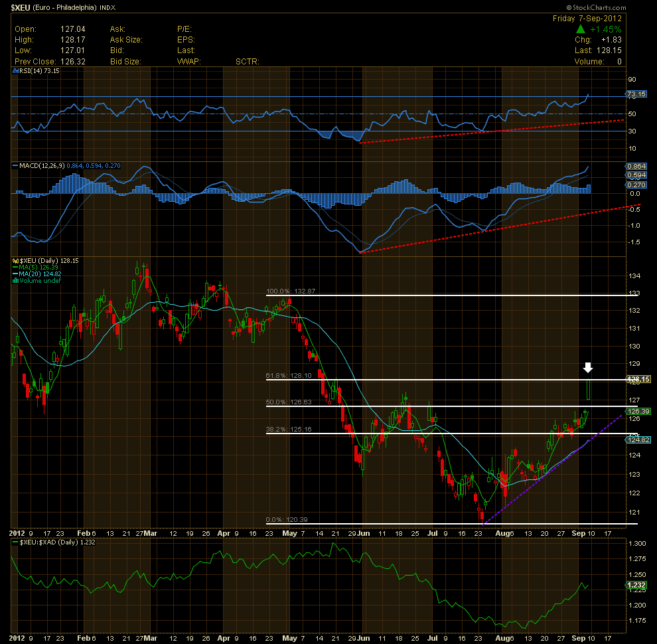Viewport: 657px width, 644px height.
Task: Click the Low value '127.01'
Action: 73,50
